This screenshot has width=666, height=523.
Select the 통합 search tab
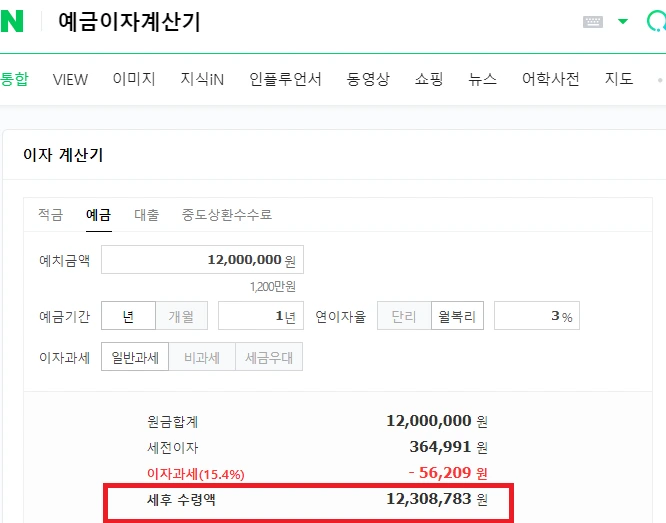[x=14, y=79]
